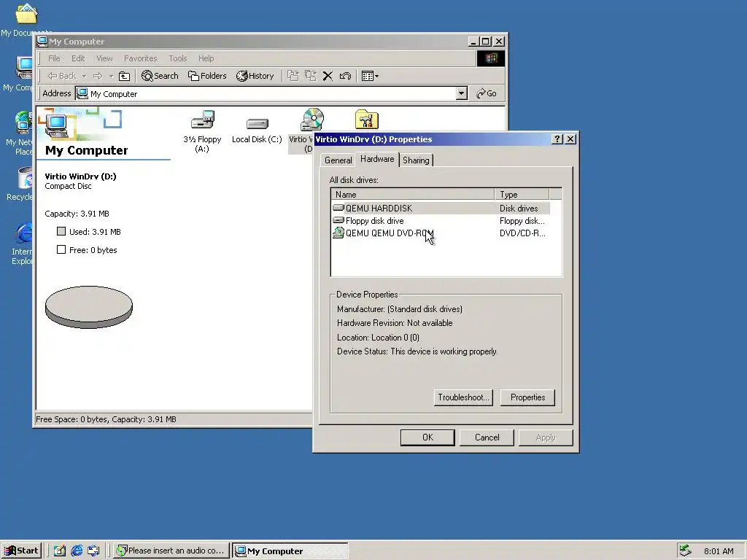This screenshot has height=560, width=747.
Task: Open the Edit menu
Action: [78, 58]
